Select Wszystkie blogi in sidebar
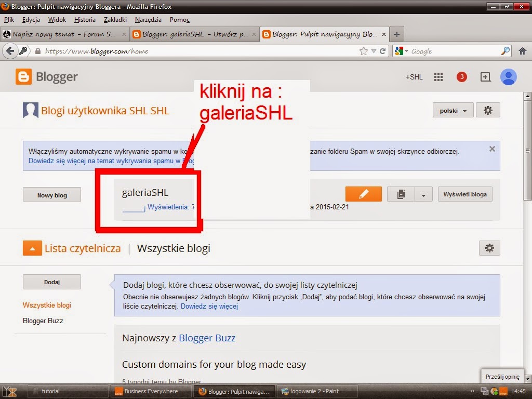This screenshot has height=399, width=532. (47, 305)
